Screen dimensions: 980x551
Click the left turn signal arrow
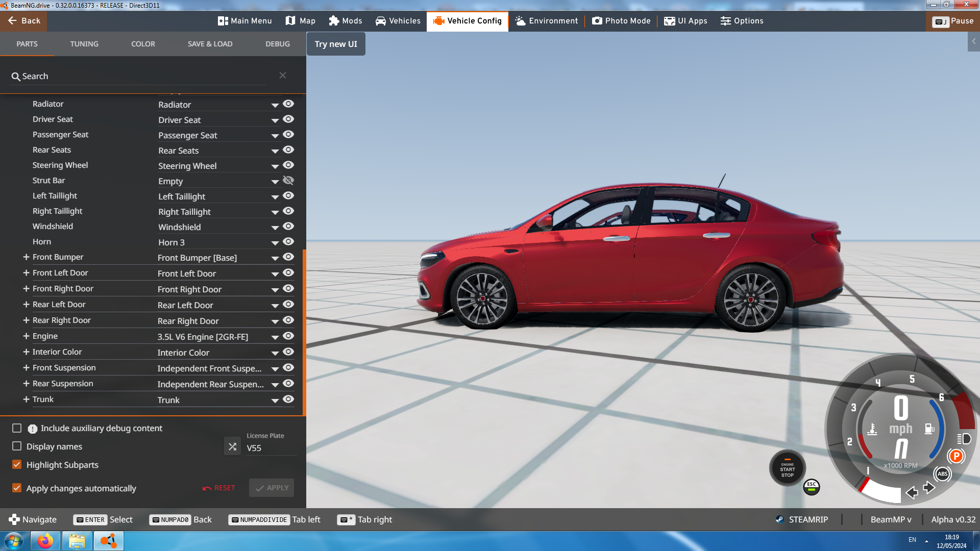click(912, 492)
